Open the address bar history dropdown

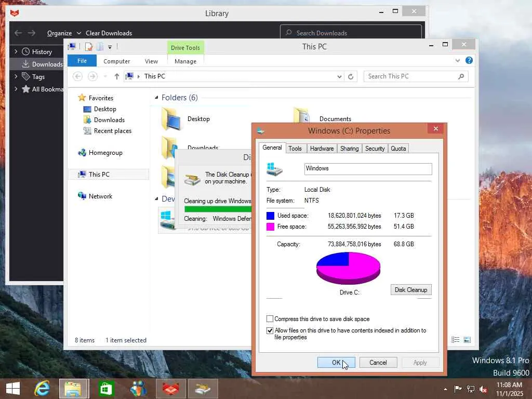[339, 77]
